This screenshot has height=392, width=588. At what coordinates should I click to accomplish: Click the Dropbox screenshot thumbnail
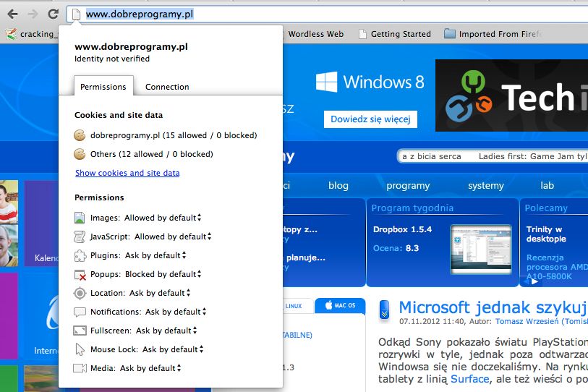tap(481, 249)
